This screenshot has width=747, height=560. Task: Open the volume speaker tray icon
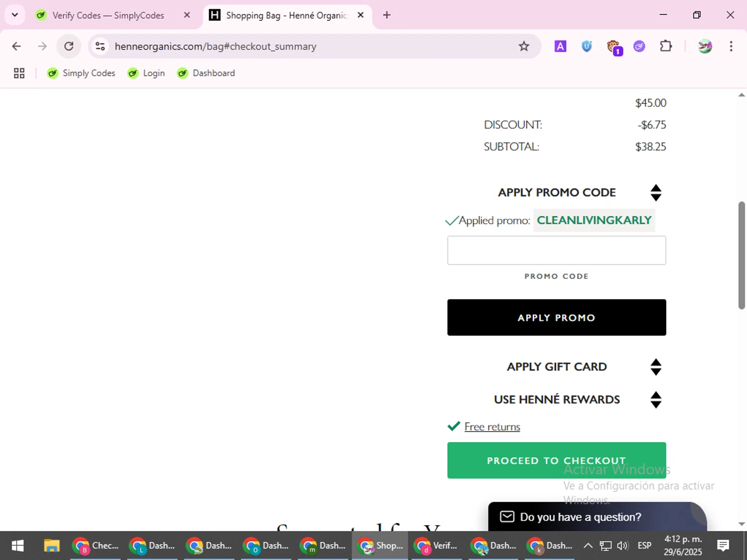622,546
